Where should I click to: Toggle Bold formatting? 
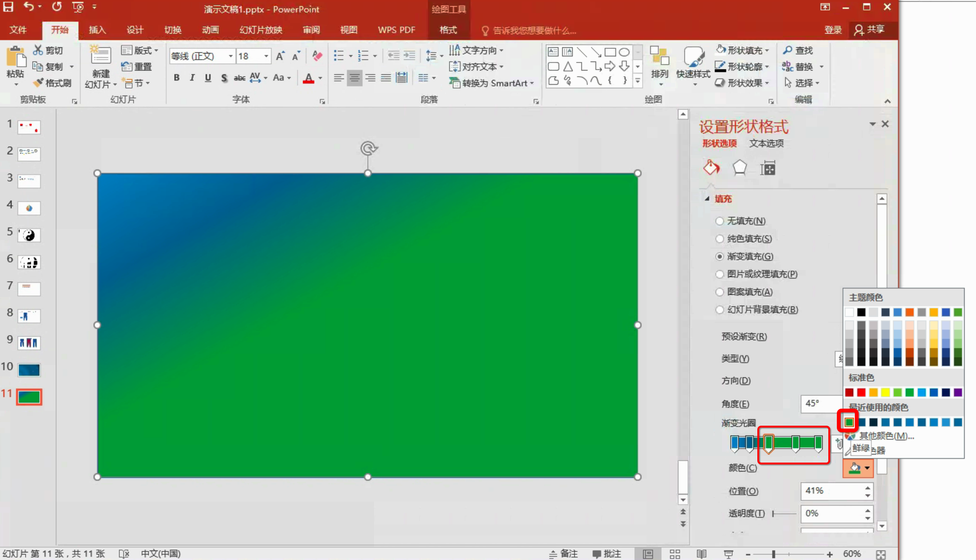pyautogui.click(x=177, y=78)
